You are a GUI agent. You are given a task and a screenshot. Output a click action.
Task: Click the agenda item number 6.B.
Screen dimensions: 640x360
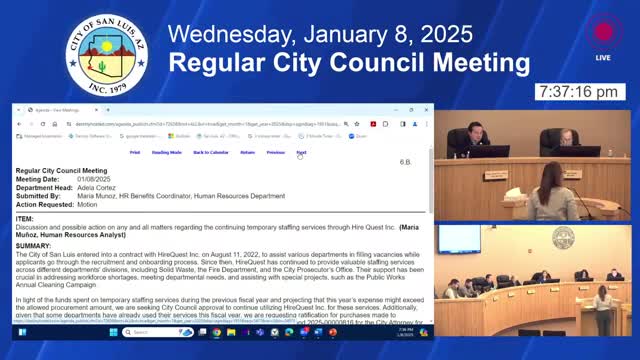pos(405,162)
